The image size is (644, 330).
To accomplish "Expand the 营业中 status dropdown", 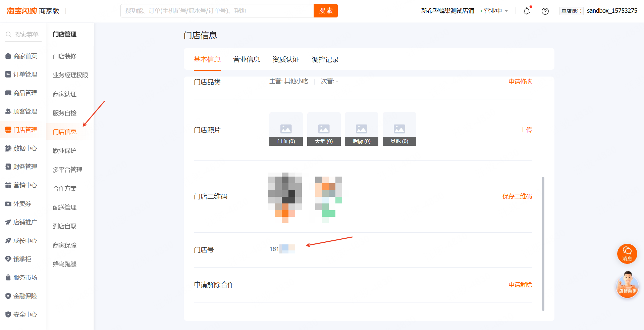I will point(494,11).
